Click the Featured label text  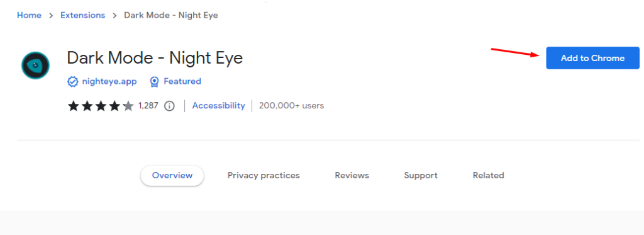(x=182, y=81)
